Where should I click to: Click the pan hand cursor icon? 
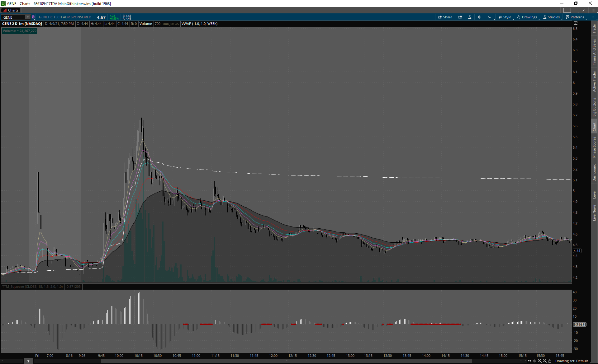tap(550, 361)
